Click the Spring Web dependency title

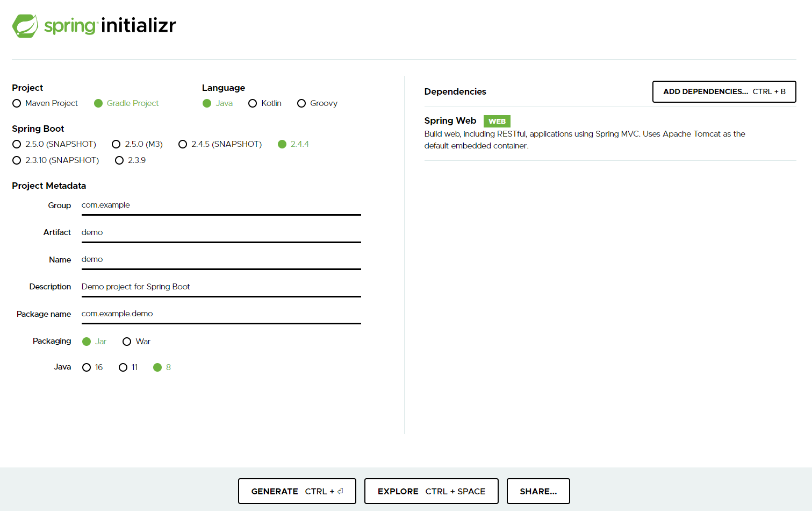click(x=450, y=121)
